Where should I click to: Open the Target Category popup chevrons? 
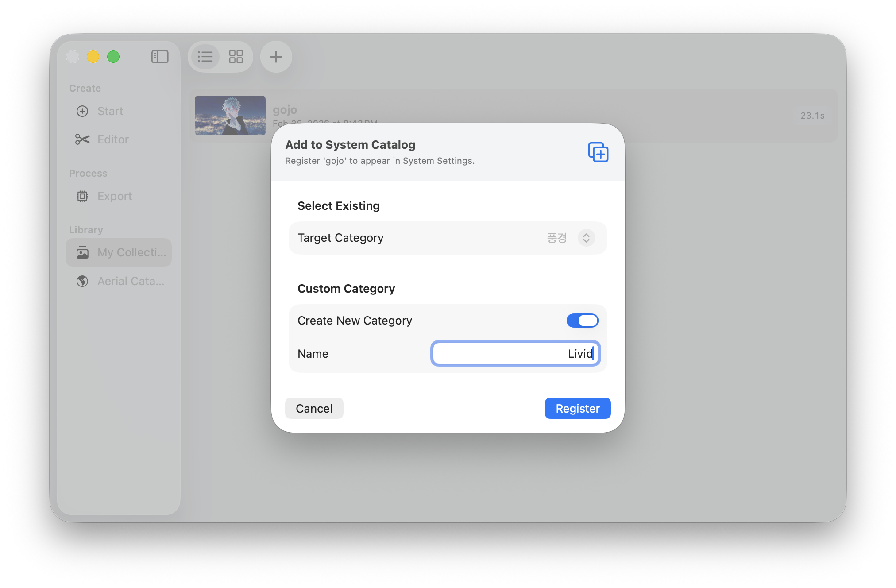click(x=586, y=238)
